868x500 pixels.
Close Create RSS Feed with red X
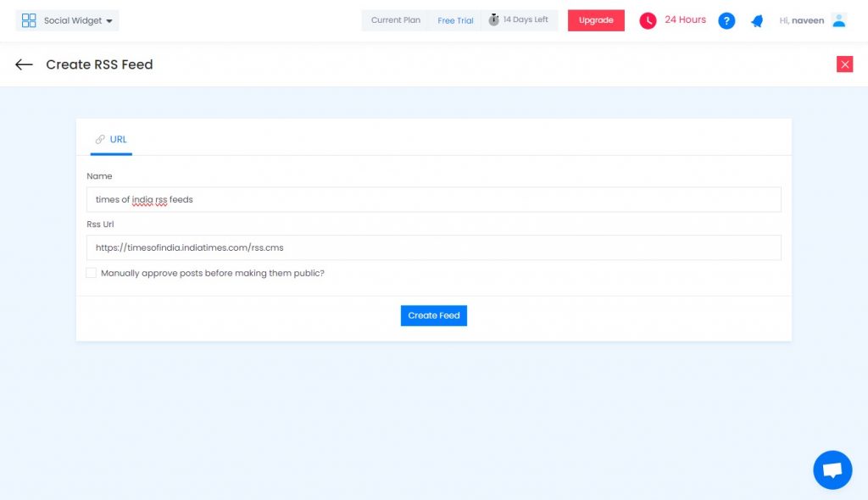844,64
